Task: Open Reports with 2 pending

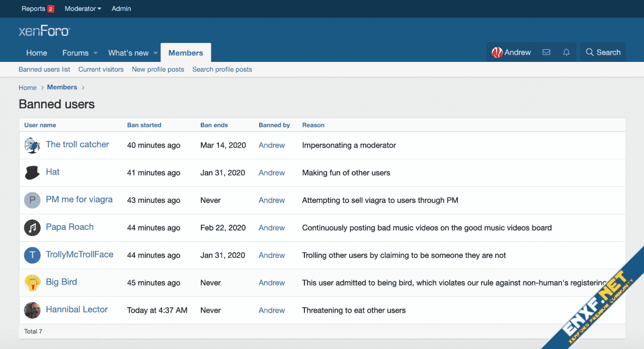Action: [37, 9]
